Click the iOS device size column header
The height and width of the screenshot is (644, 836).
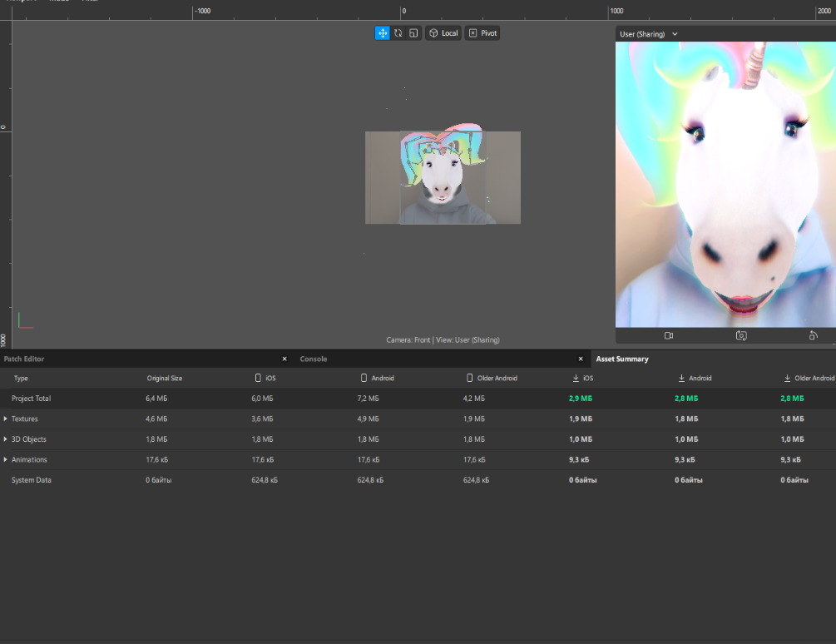265,378
